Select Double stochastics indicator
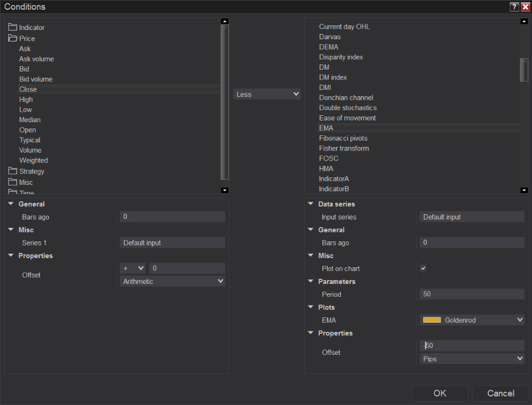The image size is (532, 405). [x=348, y=108]
